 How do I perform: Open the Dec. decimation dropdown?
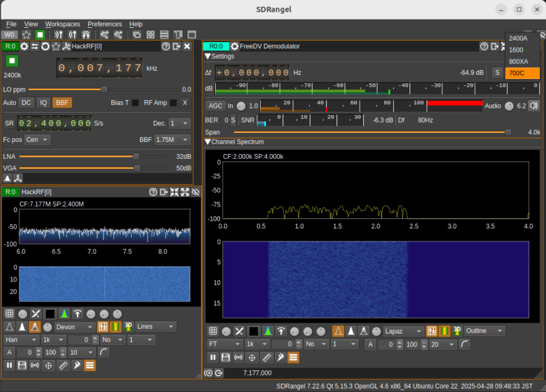179,123
